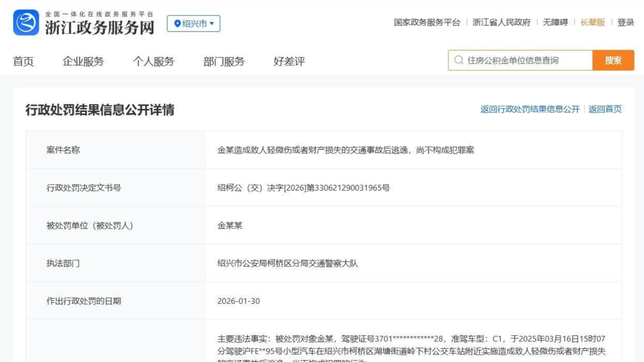Visit 浙江省人民政府 link
Viewport: 644px width, 362px height.
(501, 22)
